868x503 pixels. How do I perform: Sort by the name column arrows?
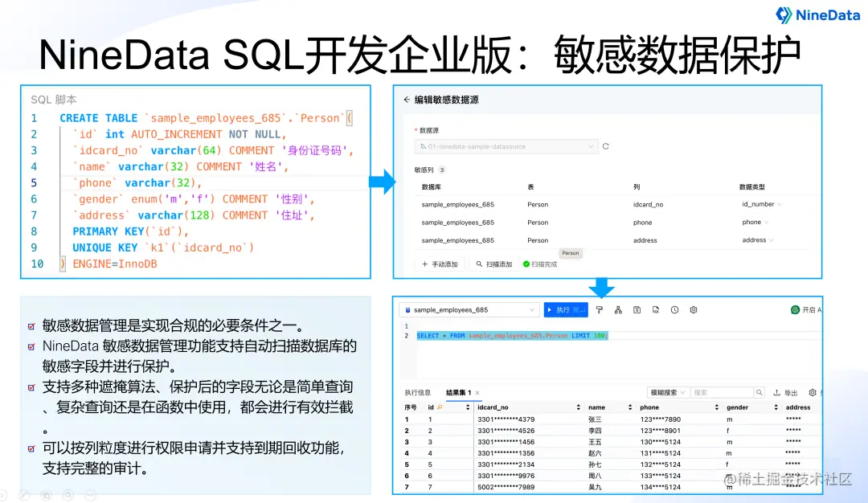pyautogui.click(x=630, y=407)
